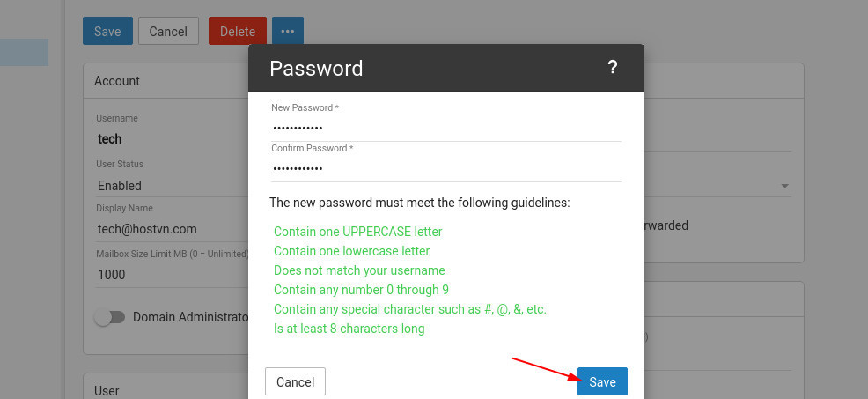Select the highlighted item in left sidebar

click(24, 52)
